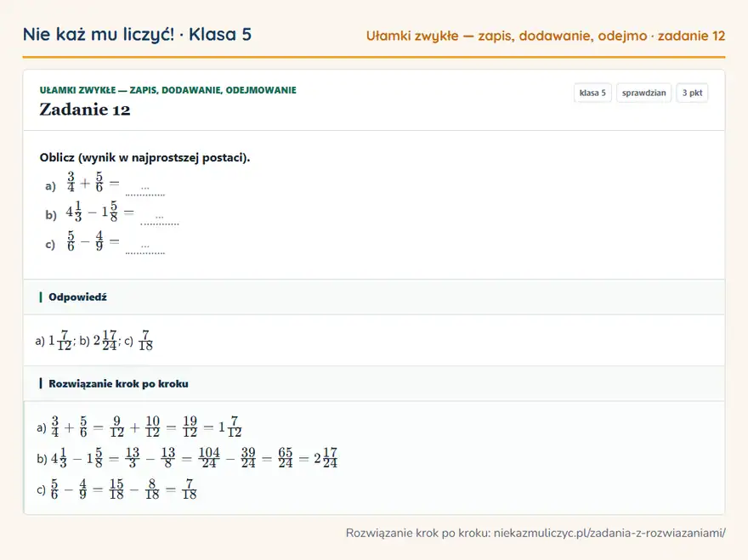The height and width of the screenshot is (560, 748).
Task: Click solution step c) ending in 7/18
Action: point(116,489)
